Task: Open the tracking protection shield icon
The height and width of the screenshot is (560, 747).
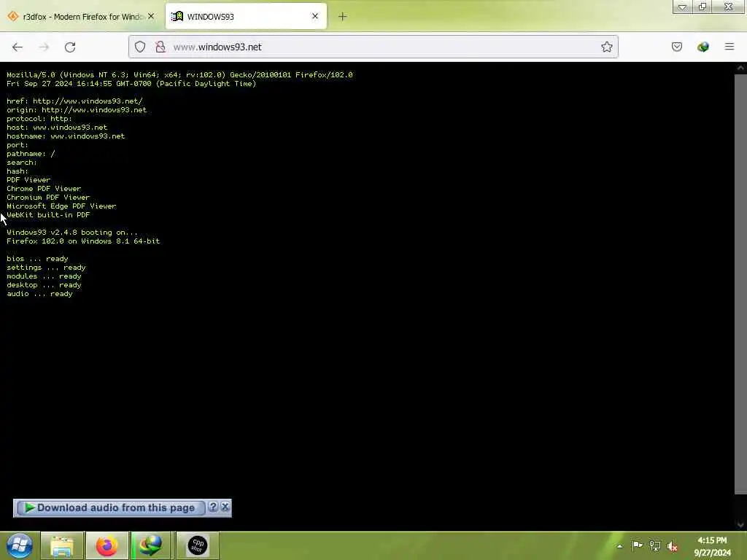Action: [x=139, y=47]
